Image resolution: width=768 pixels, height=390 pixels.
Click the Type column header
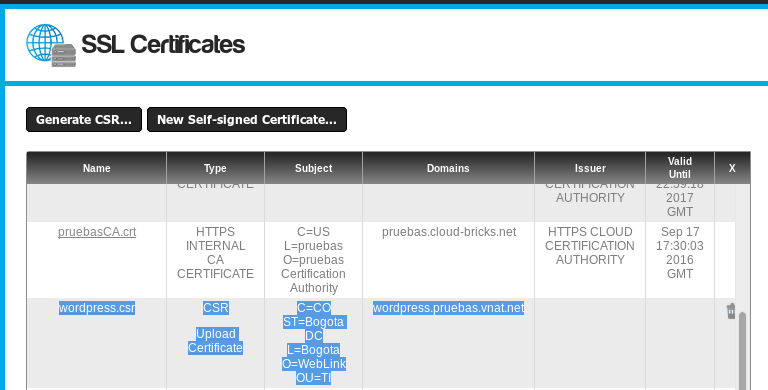(216, 168)
